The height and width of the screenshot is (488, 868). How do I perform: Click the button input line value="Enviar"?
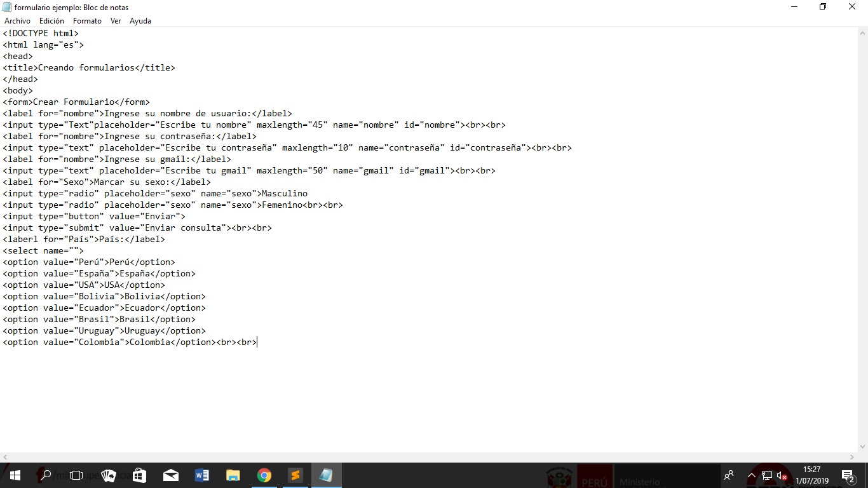tap(94, 216)
